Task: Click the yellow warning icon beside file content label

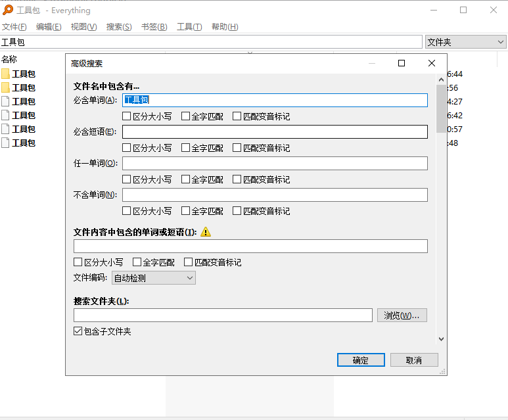Action: (x=206, y=232)
